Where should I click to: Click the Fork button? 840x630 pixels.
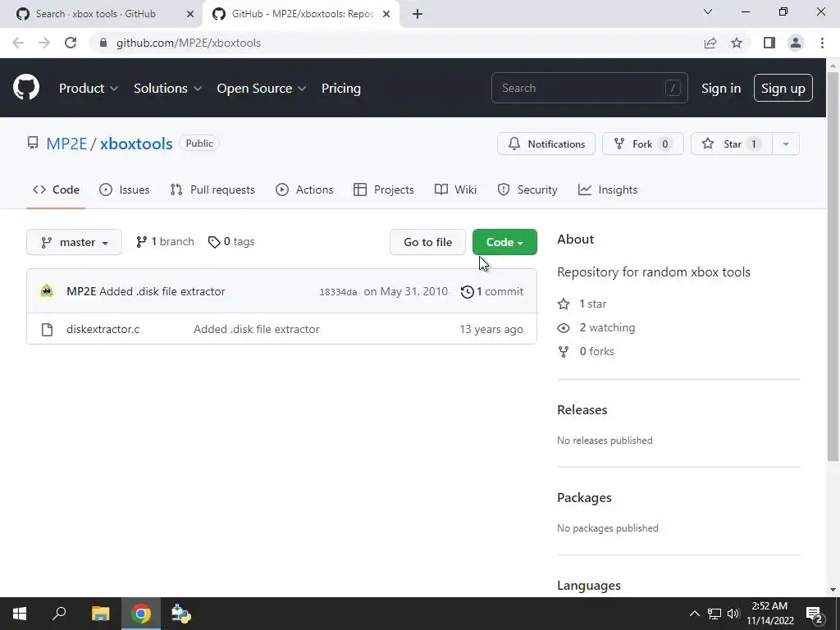[x=643, y=144]
